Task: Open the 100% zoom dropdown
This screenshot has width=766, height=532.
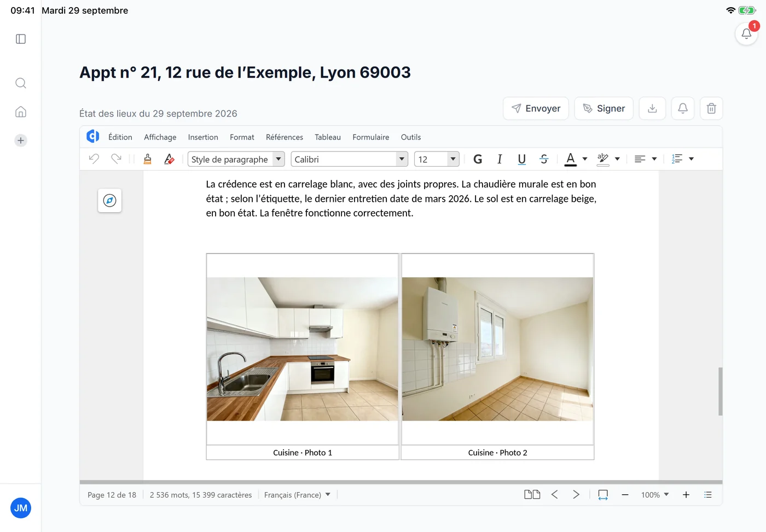Action: coord(655,495)
